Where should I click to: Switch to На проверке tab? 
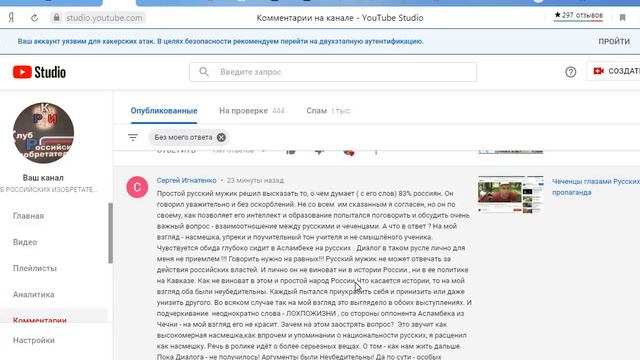[x=251, y=111]
